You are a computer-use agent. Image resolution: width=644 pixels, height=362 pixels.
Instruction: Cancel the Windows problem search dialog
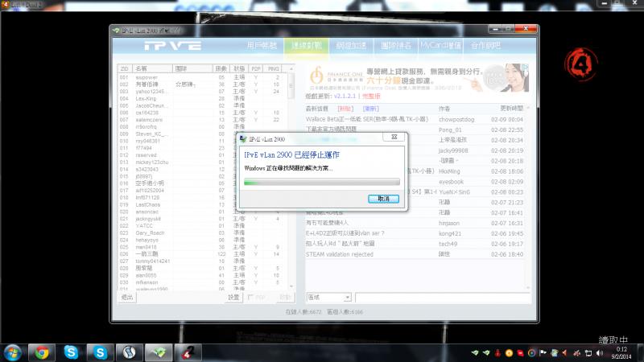coord(383,199)
